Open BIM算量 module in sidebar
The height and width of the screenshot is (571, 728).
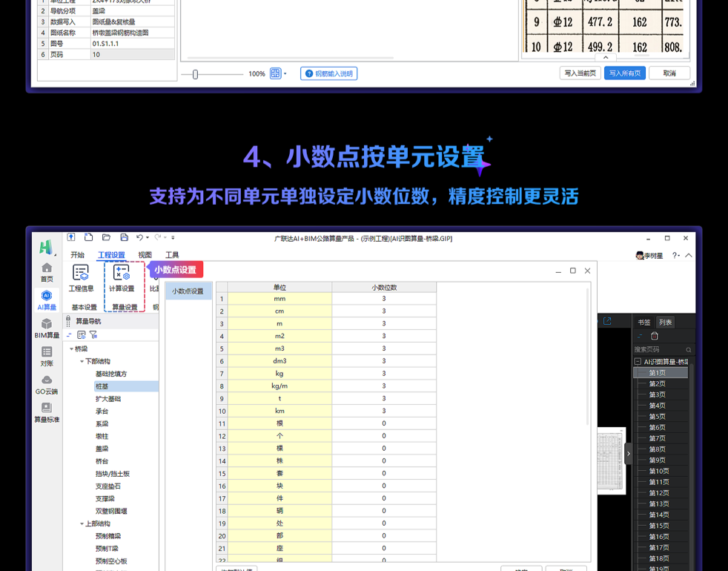pos(47,329)
